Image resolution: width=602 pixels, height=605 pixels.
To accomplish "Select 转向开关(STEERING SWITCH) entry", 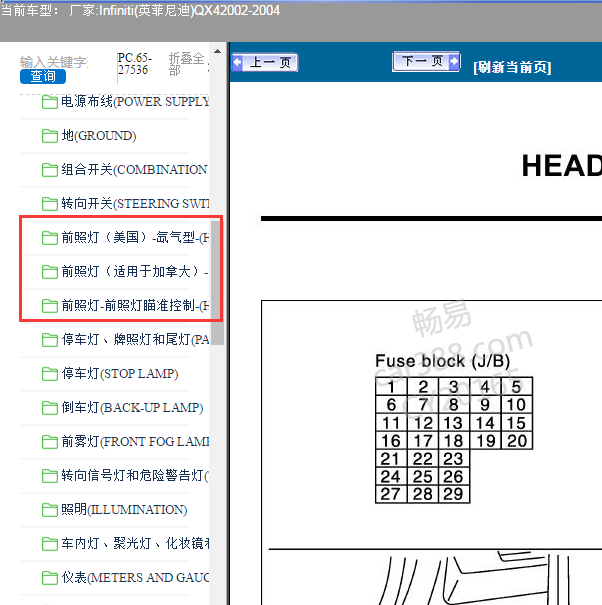I will click(x=135, y=204).
